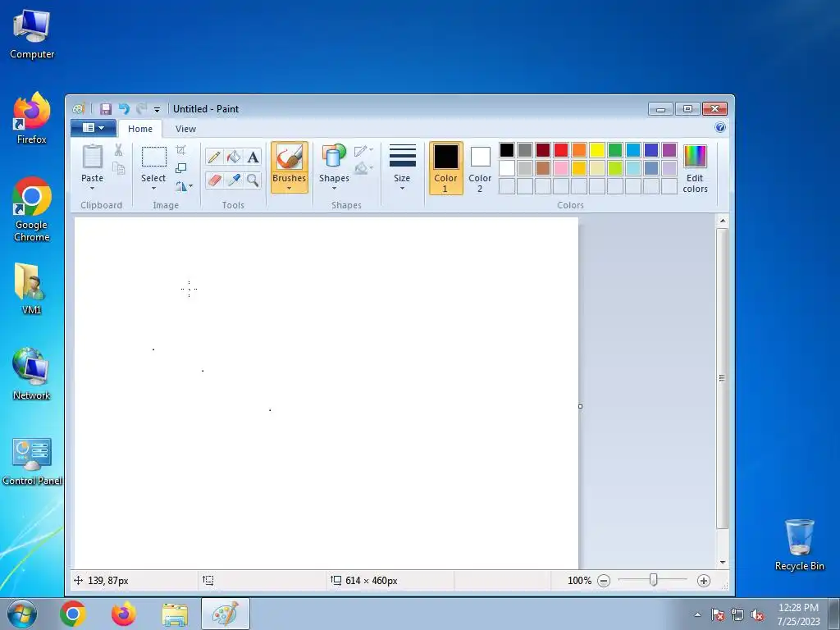Screen dimensions: 840x630
Task: Select Color 2 background box
Action: (x=480, y=167)
